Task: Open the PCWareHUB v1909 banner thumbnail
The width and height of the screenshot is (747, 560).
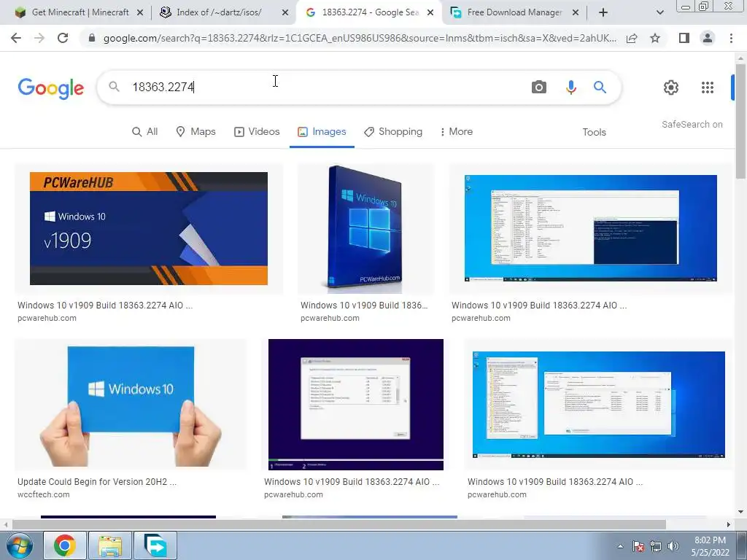Action: [149, 228]
